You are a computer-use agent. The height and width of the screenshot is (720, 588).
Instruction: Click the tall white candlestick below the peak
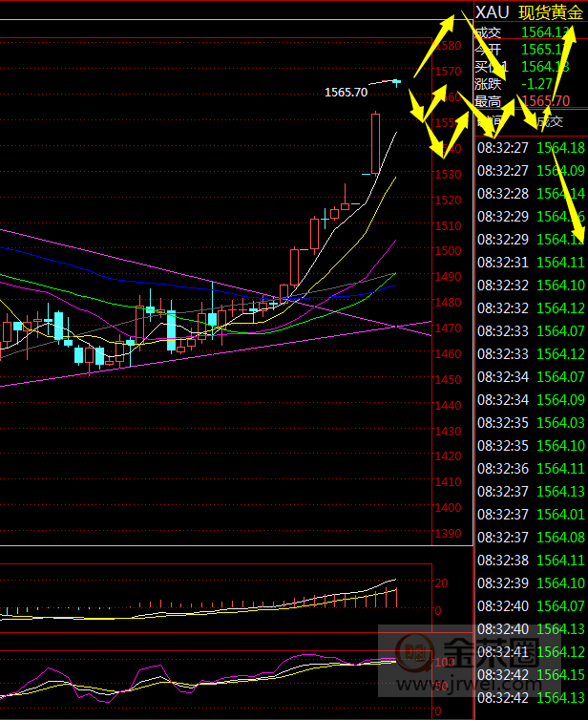tap(375, 143)
